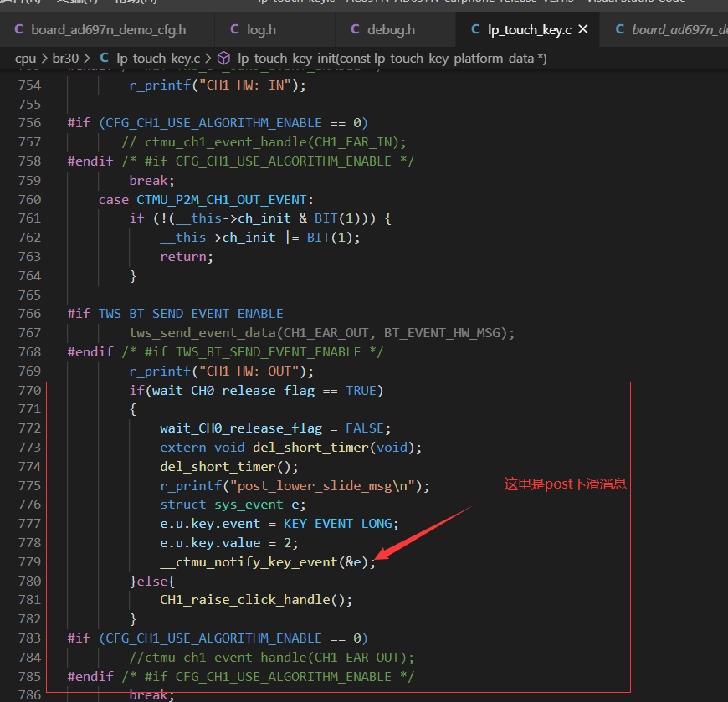Click the del_short_timer() call on line 774
The image size is (728, 702).
tap(229, 467)
